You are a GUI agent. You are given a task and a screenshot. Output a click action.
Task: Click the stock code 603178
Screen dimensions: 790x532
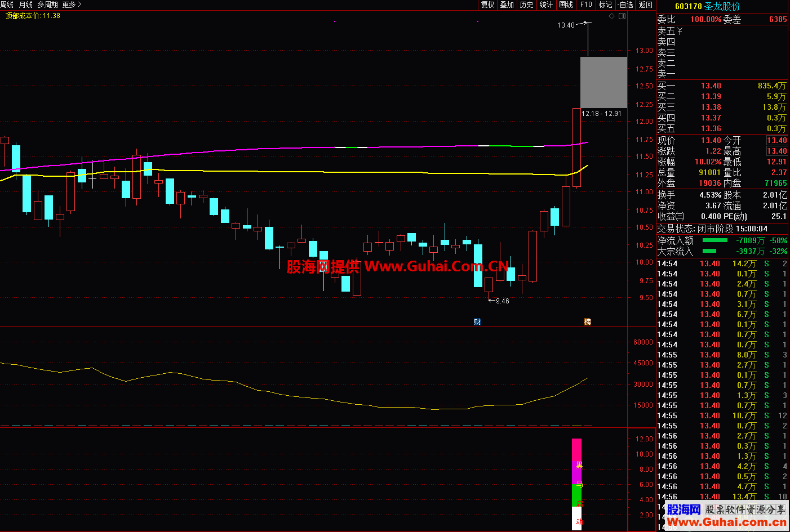[688, 6]
